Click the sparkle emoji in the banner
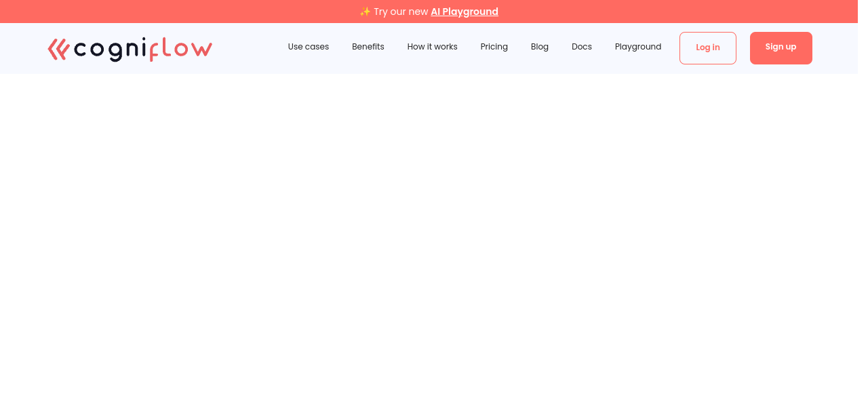868x407 pixels. coord(365,12)
